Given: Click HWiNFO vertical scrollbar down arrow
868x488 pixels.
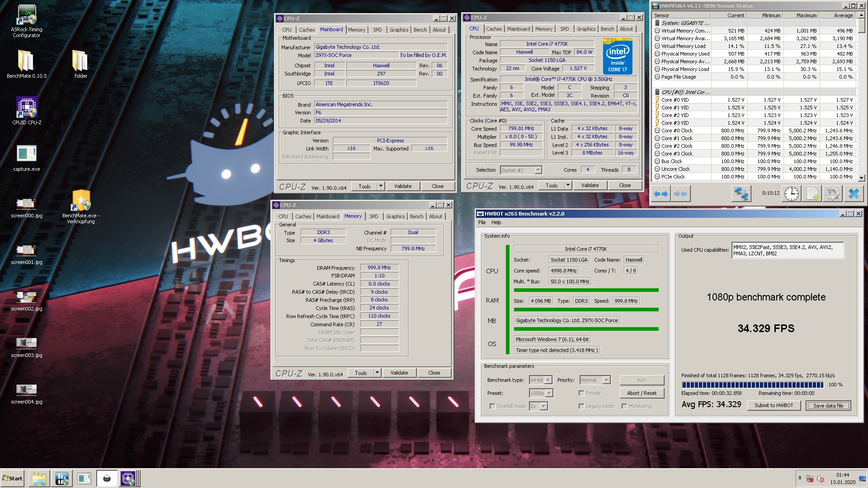Looking at the screenshot, I should click(x=862, y=178).
